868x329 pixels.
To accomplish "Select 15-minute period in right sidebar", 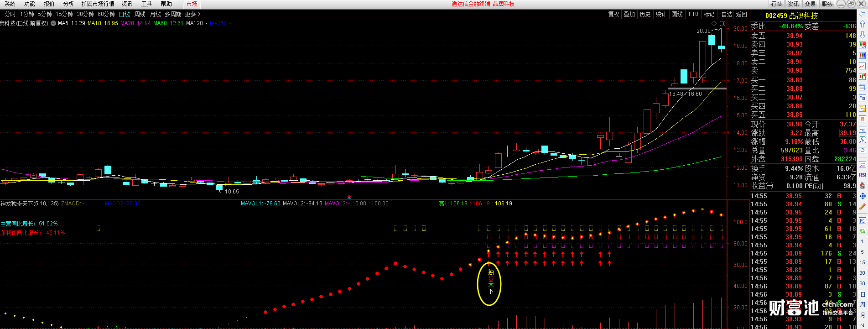I will (863, 262).
